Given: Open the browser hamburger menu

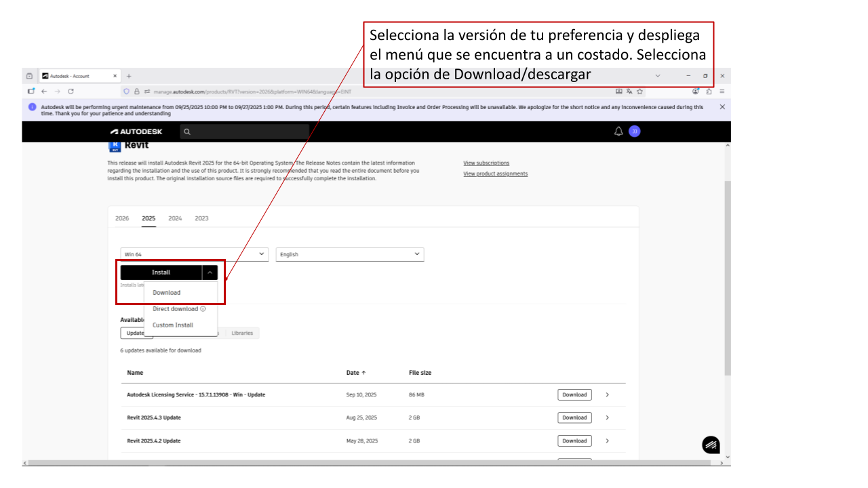Looking at the screenshot, I should pos(722,91).
